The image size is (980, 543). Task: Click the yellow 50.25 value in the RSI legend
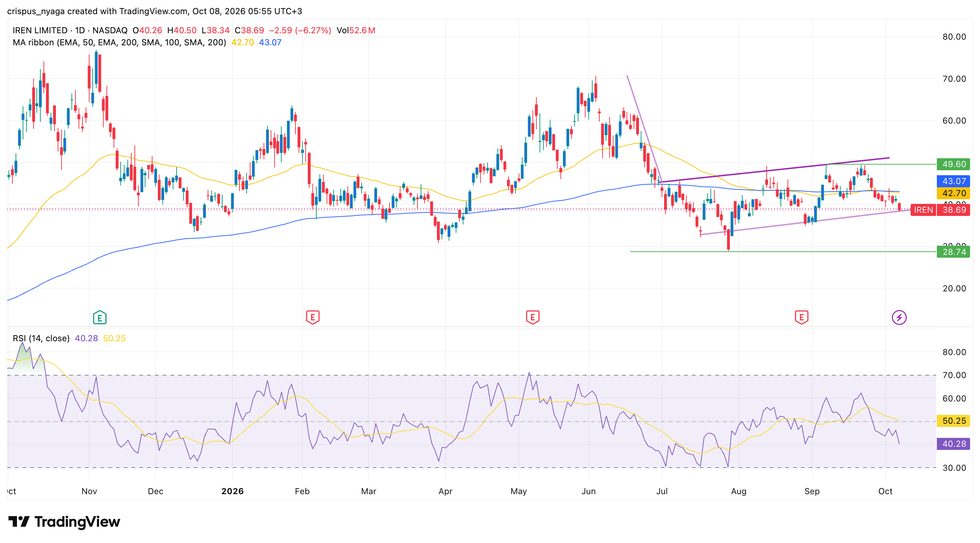(x=114, y=338)
